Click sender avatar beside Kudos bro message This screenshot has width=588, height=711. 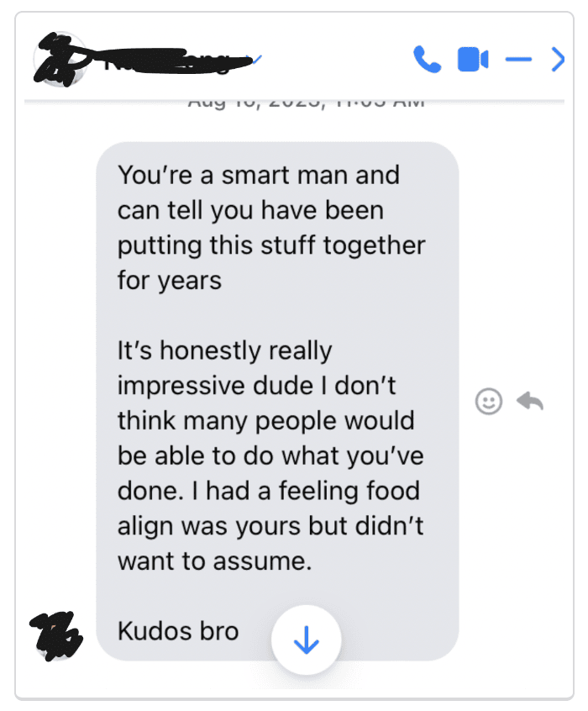click(56, 636)
